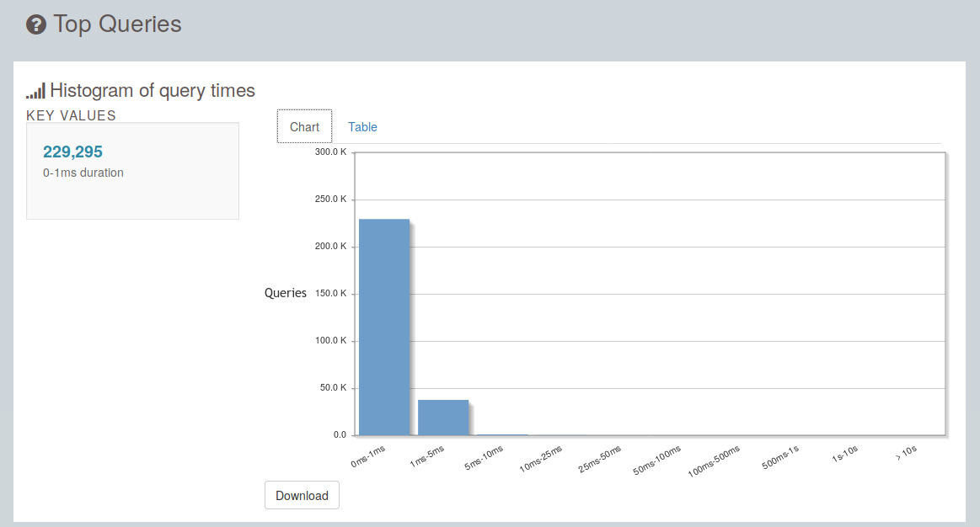Select the Chart tab
The height and width of the screenshot is (527, 980).
(x=304, y=127)
